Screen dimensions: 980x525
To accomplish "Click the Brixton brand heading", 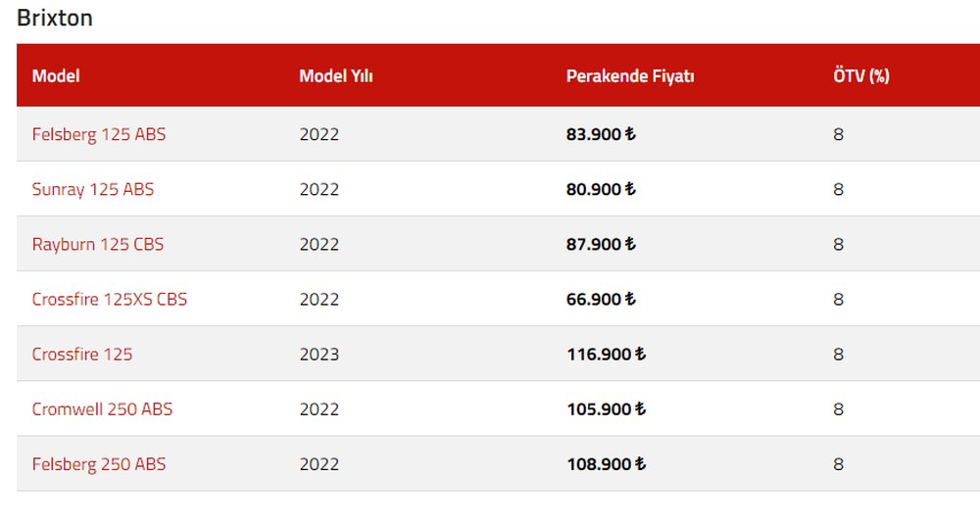I will click(x=55, y=18).
